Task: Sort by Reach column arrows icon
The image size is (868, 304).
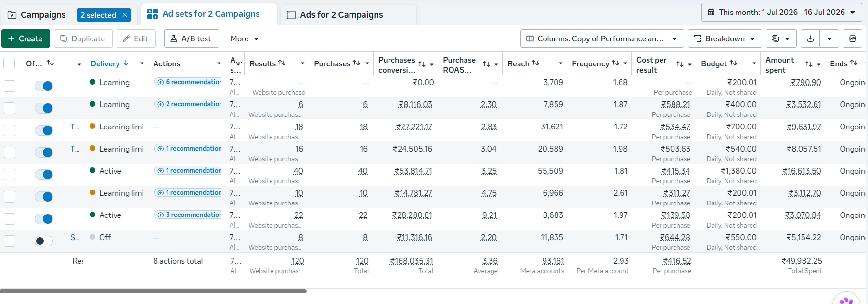Action: pos(535,63)
